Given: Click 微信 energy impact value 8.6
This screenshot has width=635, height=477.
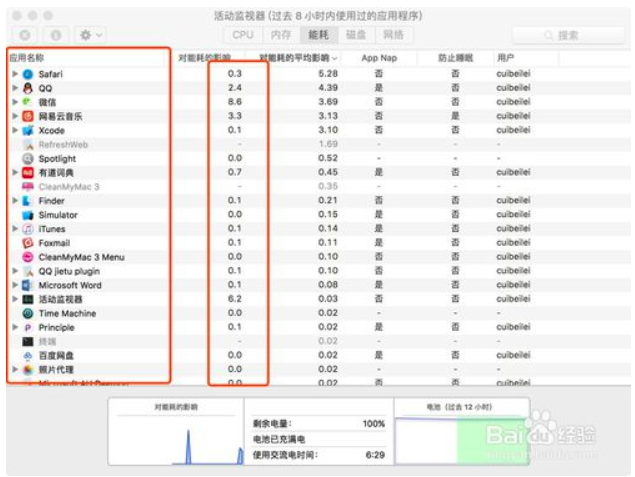Looking at the screenshot, I should click(235, 102).
